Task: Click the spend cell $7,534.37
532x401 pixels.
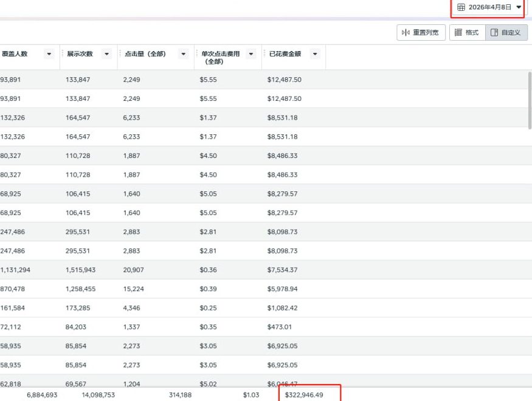Action: pos(282,270)
